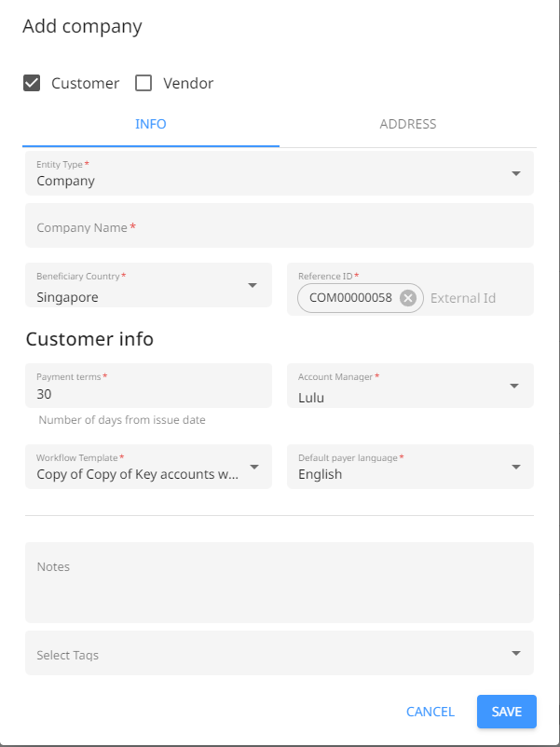Switch to the ADDRESS tab
560x747 pixels.
pos(408,124)
